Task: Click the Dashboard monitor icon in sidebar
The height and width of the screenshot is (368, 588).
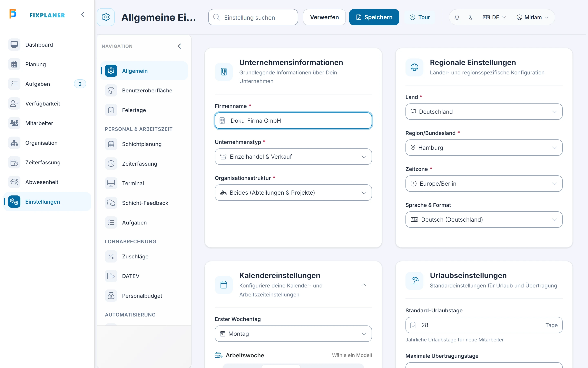Action: click(14, 45)
